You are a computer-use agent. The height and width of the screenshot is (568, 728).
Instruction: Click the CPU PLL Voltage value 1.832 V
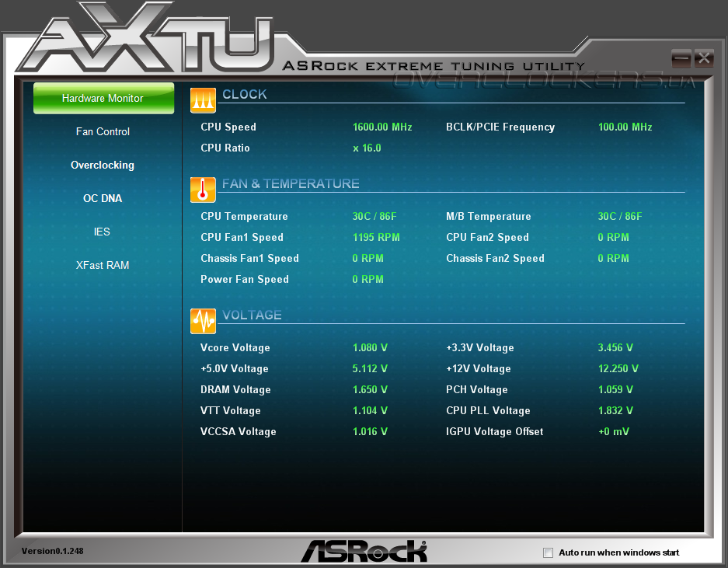click(x=615, y=410)
